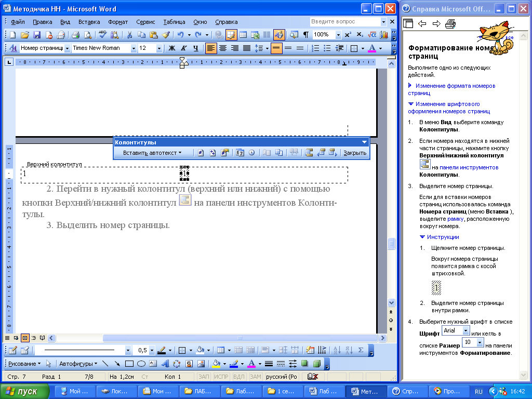
Task: Expand Вставить автотекст dropdown
Action: (152, 153)
